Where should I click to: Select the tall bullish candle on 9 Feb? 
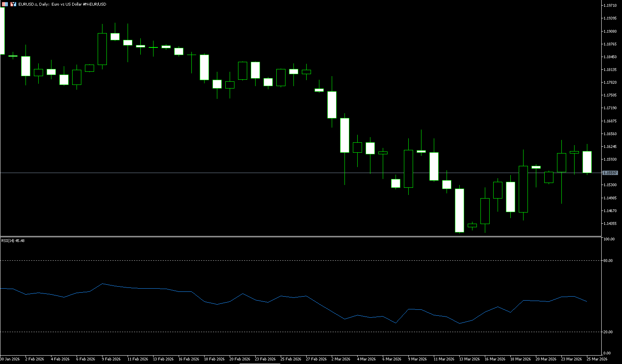coord(102,49)
